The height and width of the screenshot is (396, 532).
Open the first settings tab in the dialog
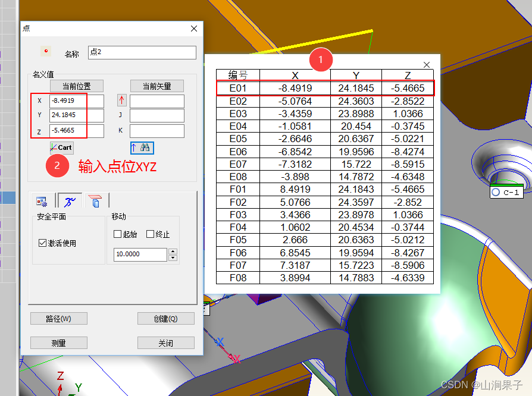tap(42, 201)
